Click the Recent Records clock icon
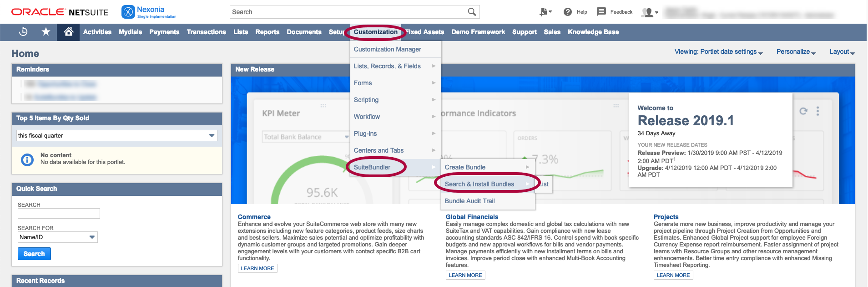The image size is (868, 287). point(23,32)
